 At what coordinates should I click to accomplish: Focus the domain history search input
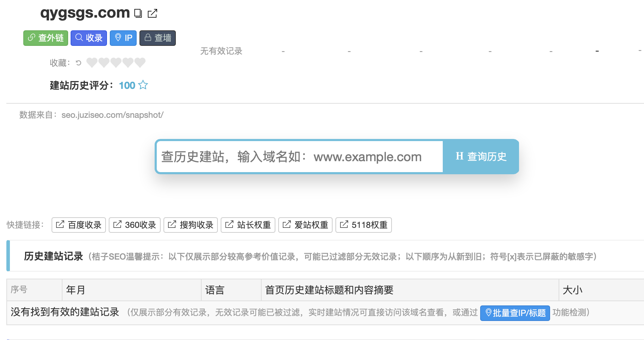click(x=299, y=157)
